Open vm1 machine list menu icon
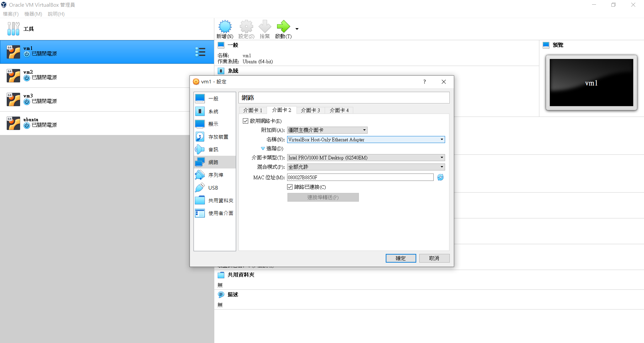Image resolution: width=644 pixels, height=343 pixels. (x=200, y=52)
